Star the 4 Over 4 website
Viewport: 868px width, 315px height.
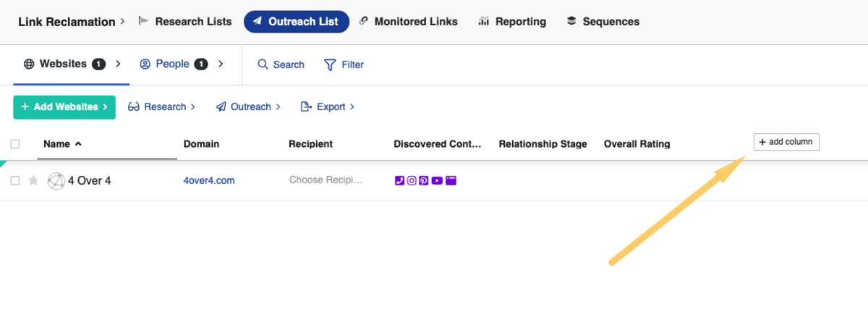33,181
